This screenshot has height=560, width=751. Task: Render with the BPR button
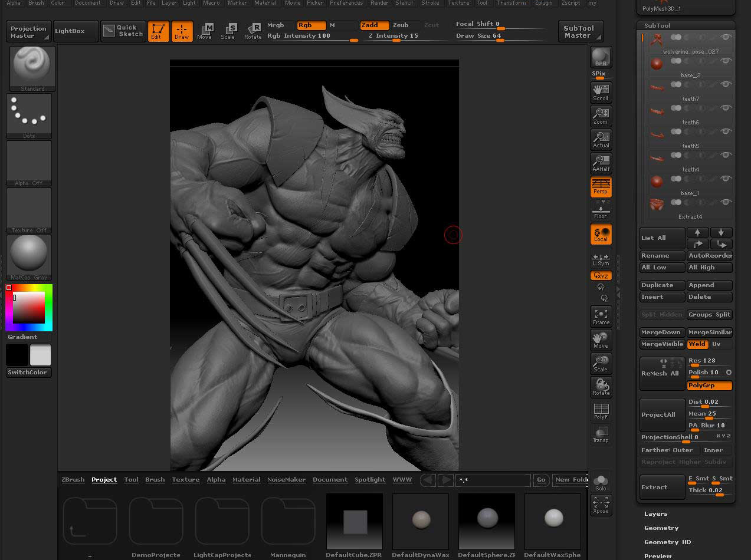tap(601, 57)
